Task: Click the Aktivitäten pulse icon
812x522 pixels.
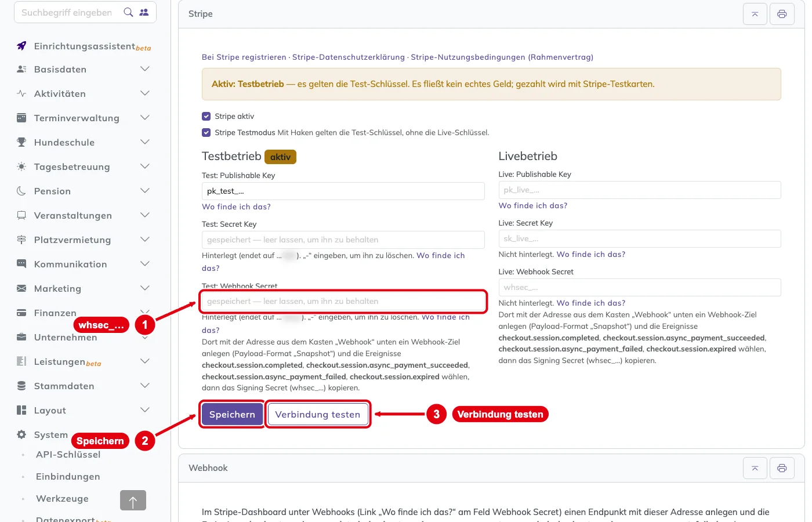Action: 21,93
